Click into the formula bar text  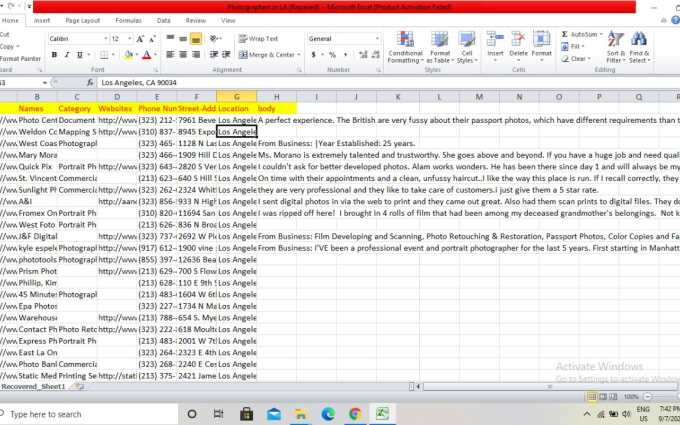coord(139,82)
